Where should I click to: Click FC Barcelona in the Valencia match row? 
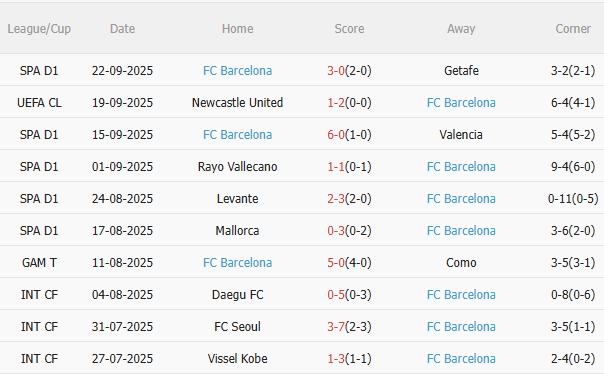click(x=237, y=134)
